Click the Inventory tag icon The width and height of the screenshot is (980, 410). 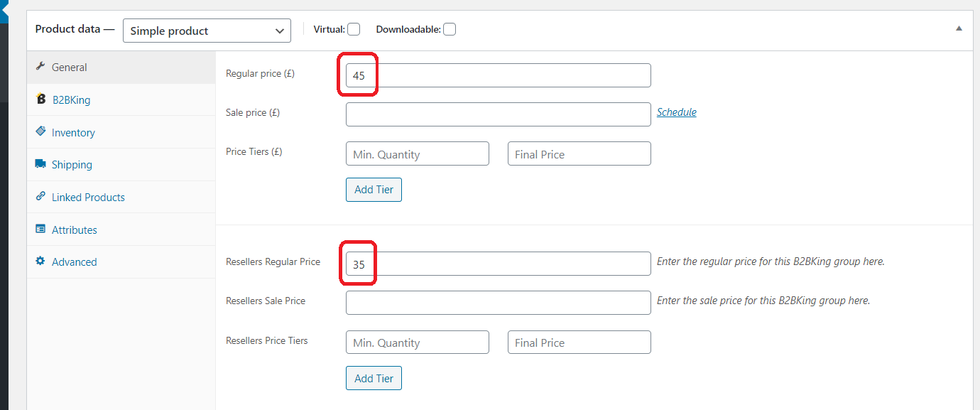pos(40,131)
